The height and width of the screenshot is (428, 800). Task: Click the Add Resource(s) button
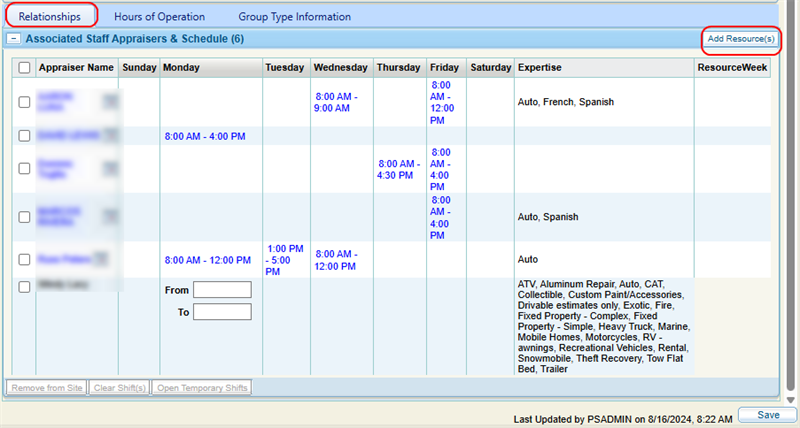[x=741, y=39]
